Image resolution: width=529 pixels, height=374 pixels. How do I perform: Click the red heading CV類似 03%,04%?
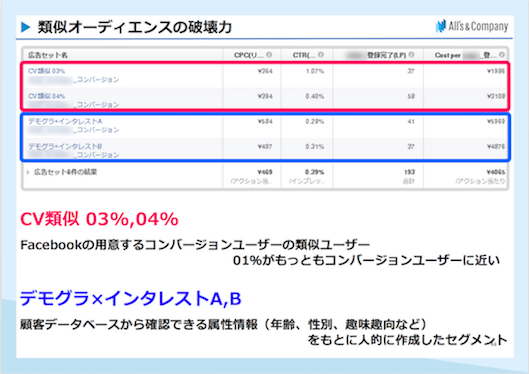coord(99,219)
